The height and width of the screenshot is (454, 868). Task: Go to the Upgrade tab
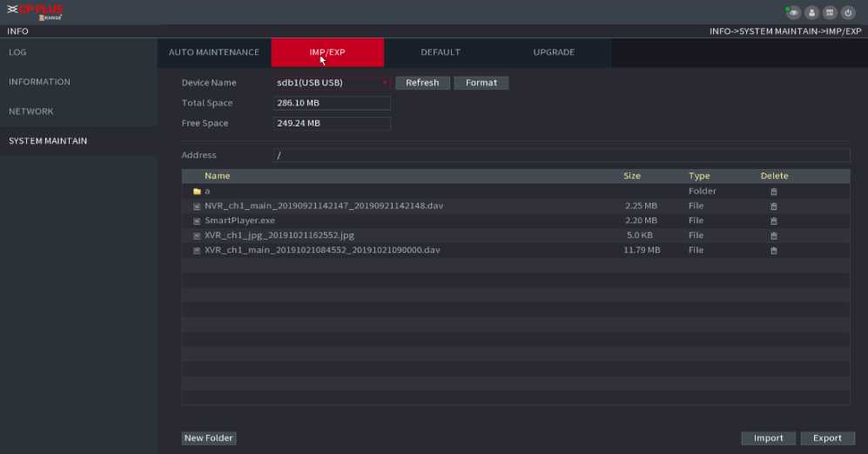554,52
